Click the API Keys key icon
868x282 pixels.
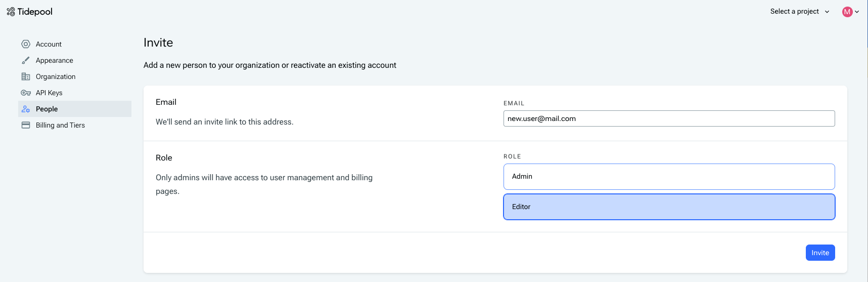pyautogui.click(x=26, y=93)
